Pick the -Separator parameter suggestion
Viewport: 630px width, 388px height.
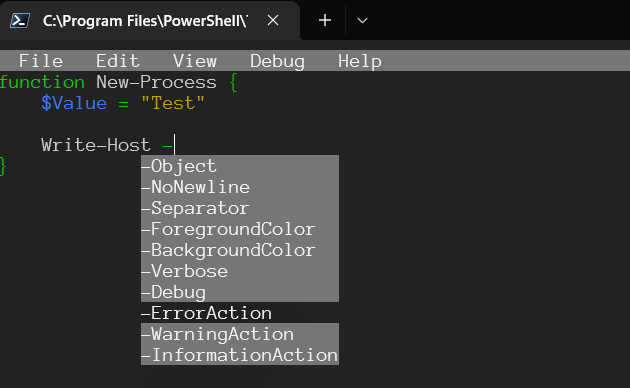(240, 208)
